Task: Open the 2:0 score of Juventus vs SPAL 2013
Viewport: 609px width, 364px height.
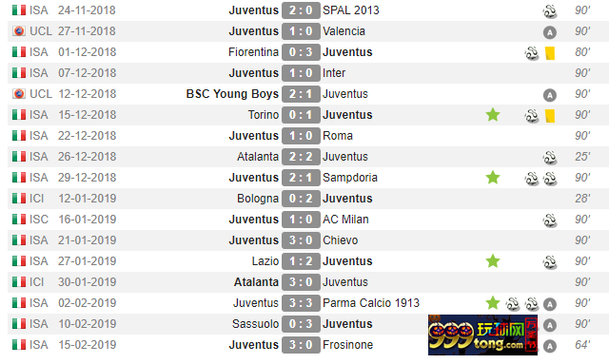Action: click(301, 10)
